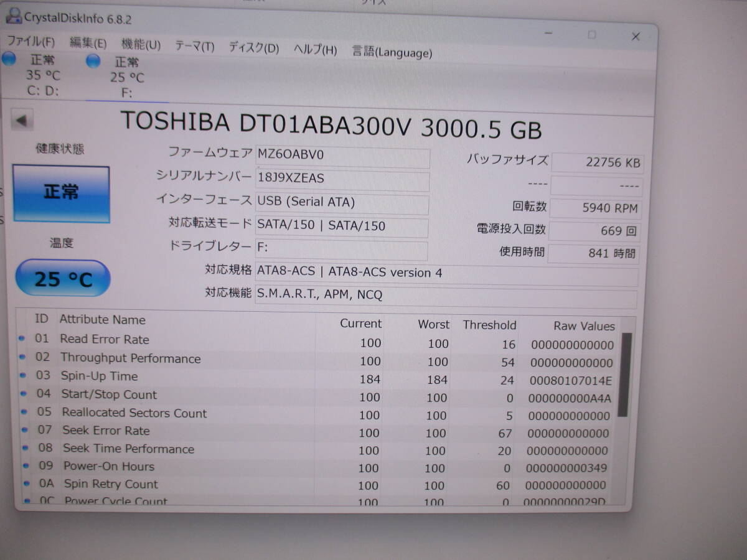Select the Spin-Up Time row
This screenshot has width=747, height=560.
tap(317, 378)
